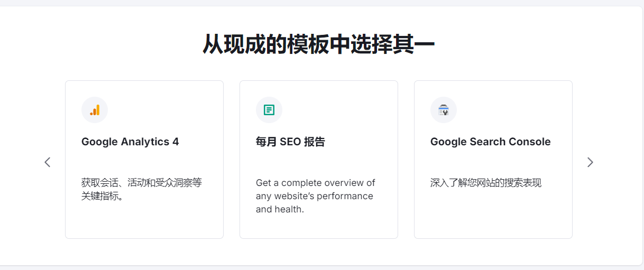The width and height of the screenshot is (644, 270).
Task: Open the Google Analytics 4 title link
Action: coord(130,142)
